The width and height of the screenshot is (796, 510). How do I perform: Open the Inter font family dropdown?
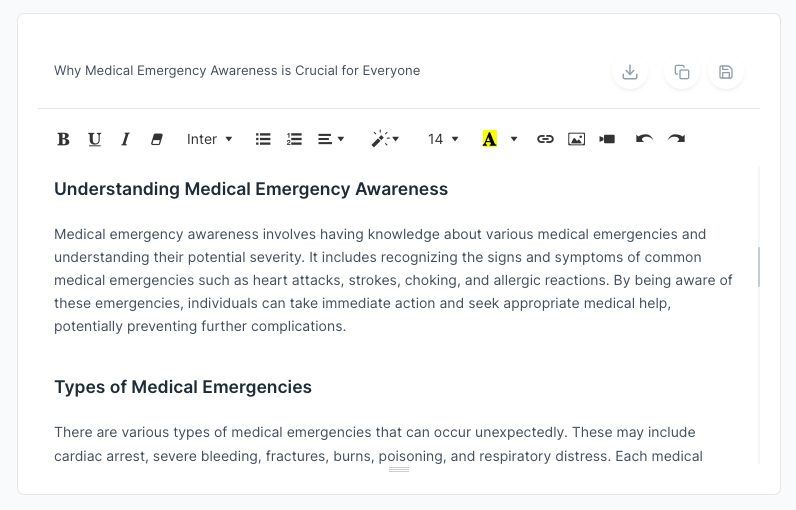pyautogui.click(x=209, y=139)
